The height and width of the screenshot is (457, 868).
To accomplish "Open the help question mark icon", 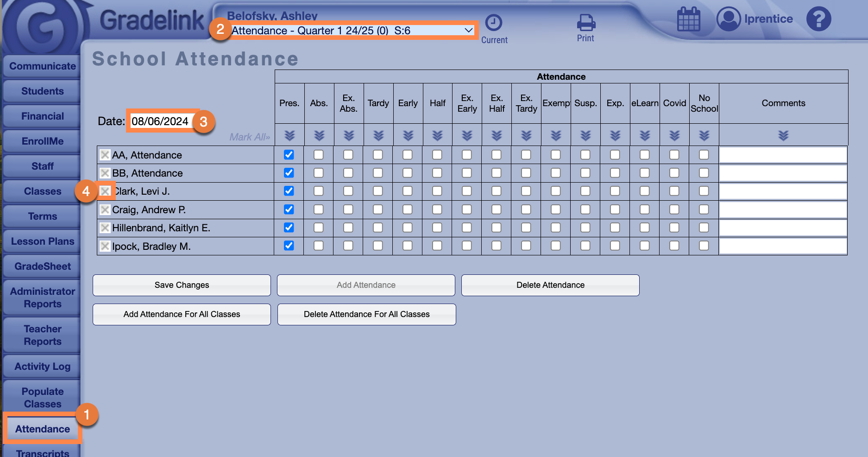I will tap(818, 19).
